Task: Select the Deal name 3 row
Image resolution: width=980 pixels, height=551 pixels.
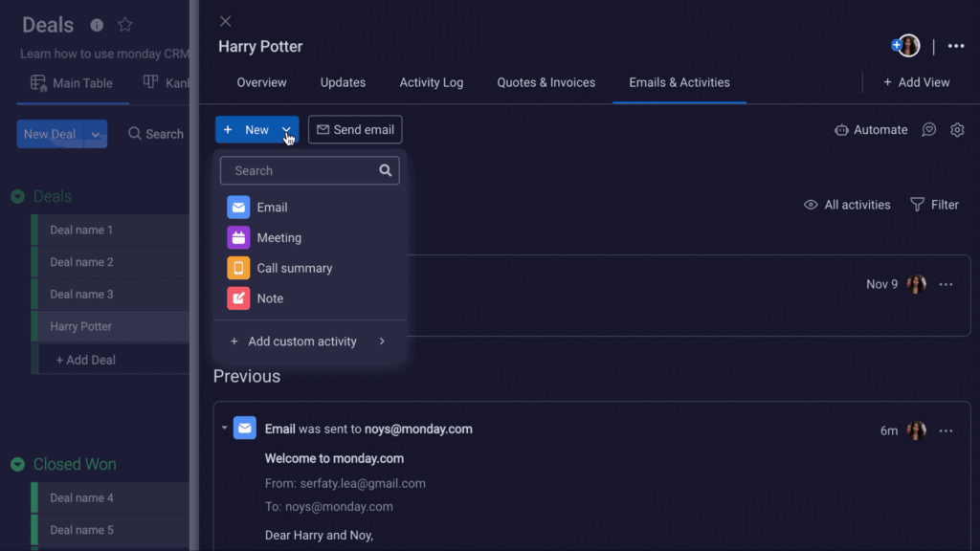Action: coord(110,295)
